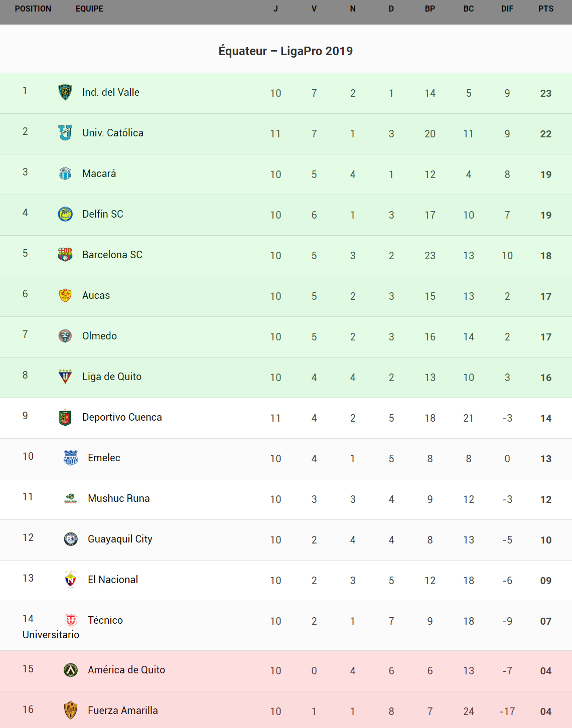
Task: Click the El Nacional team logo
Action: click(x=71, y=580)
